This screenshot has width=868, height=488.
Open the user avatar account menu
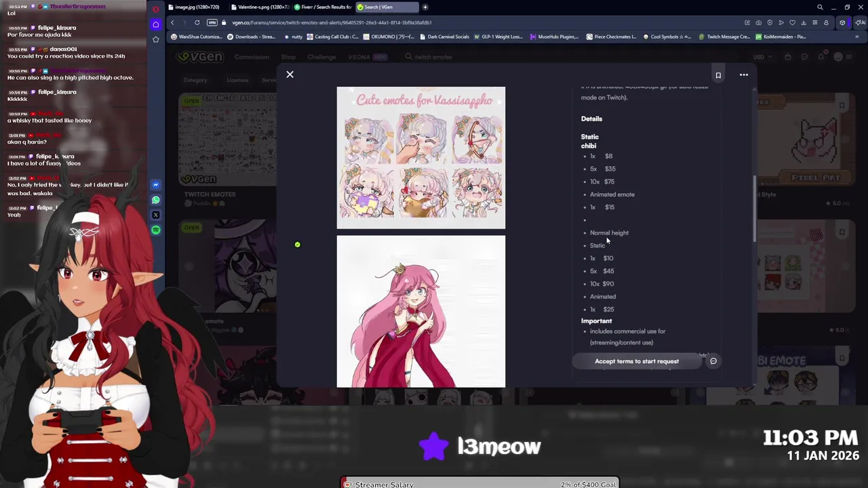(x=840, y=57)
